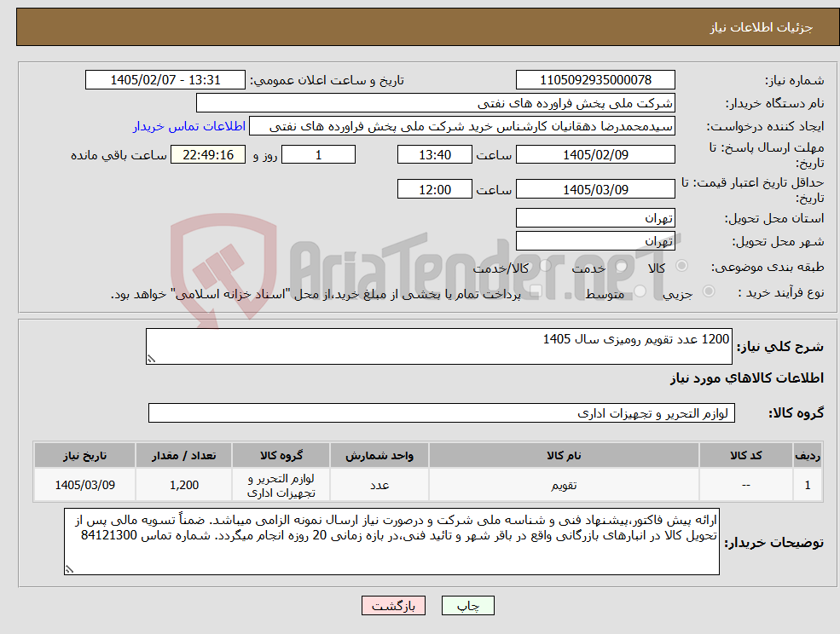Toggle the Islamic treasury payment checkbox

(x=535, y=291)
